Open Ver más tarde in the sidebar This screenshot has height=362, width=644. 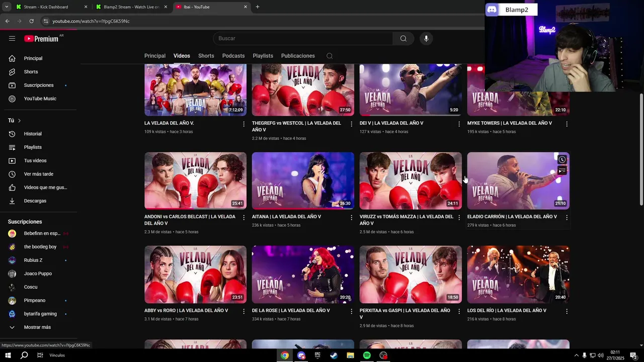click(x=38, y=174)
